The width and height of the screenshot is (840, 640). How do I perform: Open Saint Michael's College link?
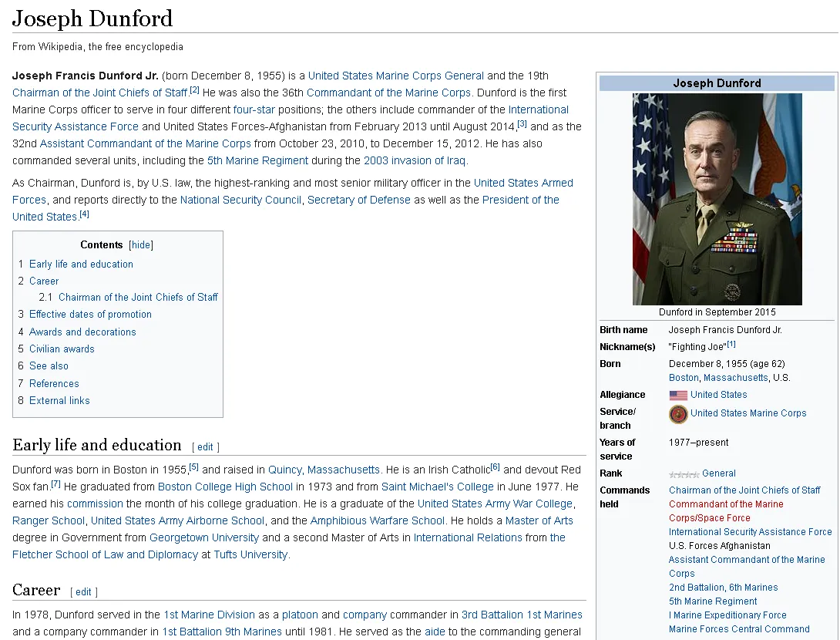pyautogui.click(x=437, y=487)
